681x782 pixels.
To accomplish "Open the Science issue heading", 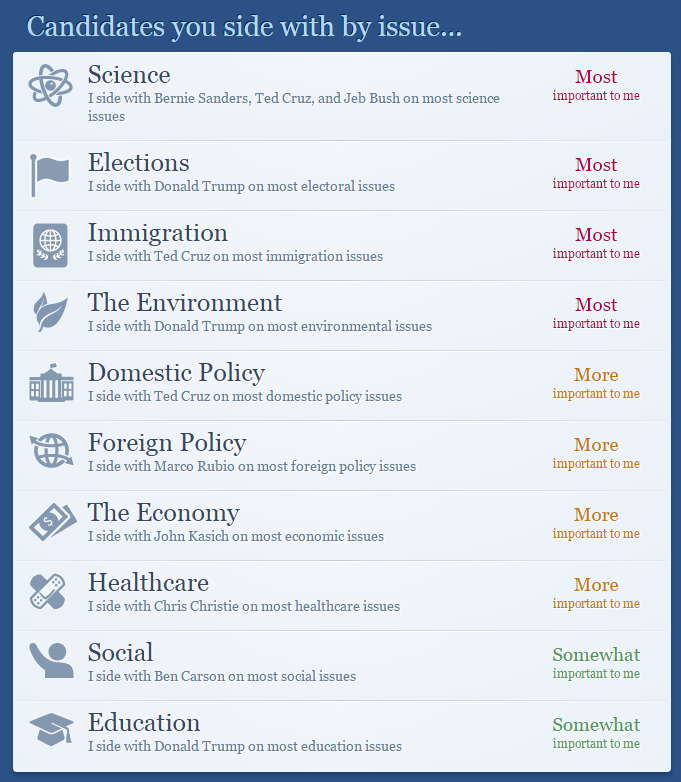I will click(129, 75).
